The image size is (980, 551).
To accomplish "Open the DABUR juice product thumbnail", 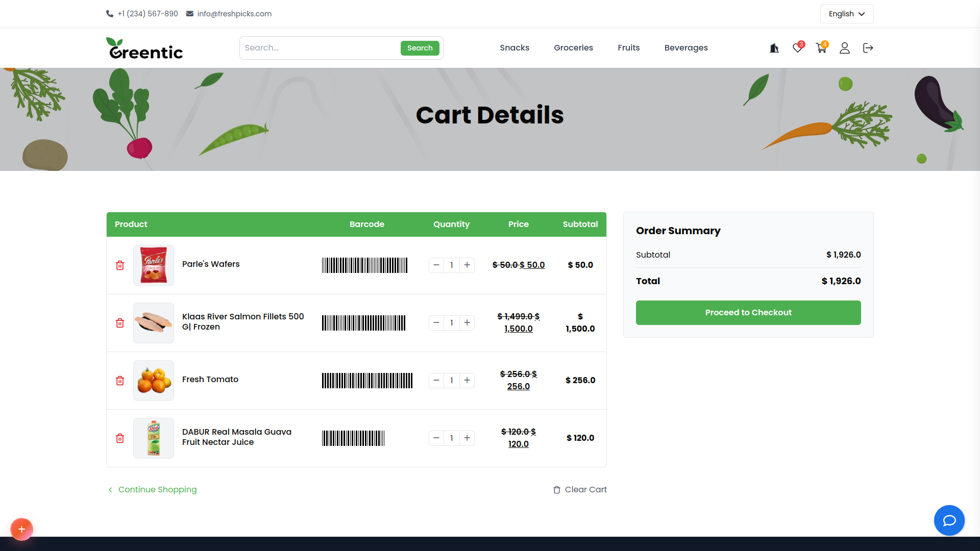I will [154, 438].
